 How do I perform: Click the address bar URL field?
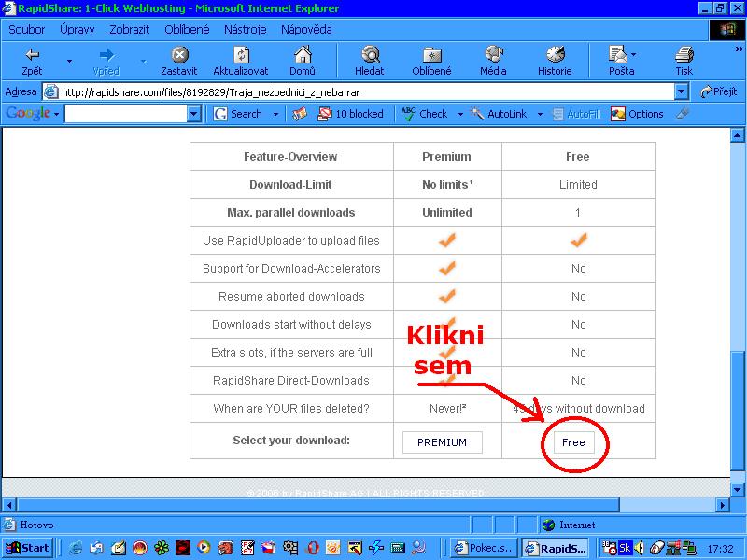tap(359, 91)
